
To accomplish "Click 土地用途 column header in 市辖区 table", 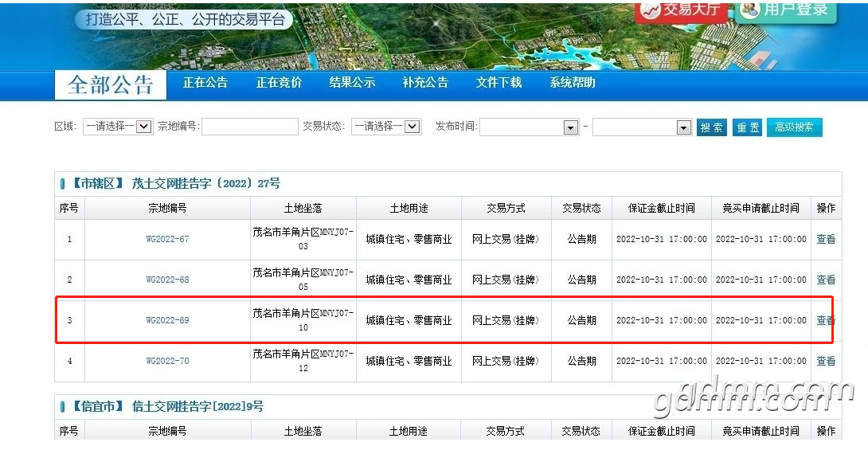I will tap(409, 208).
